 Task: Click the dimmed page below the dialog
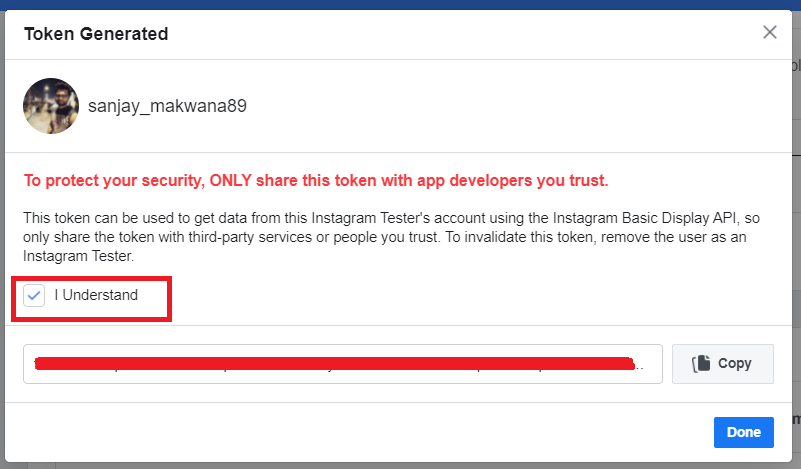(x=400, y=465)
